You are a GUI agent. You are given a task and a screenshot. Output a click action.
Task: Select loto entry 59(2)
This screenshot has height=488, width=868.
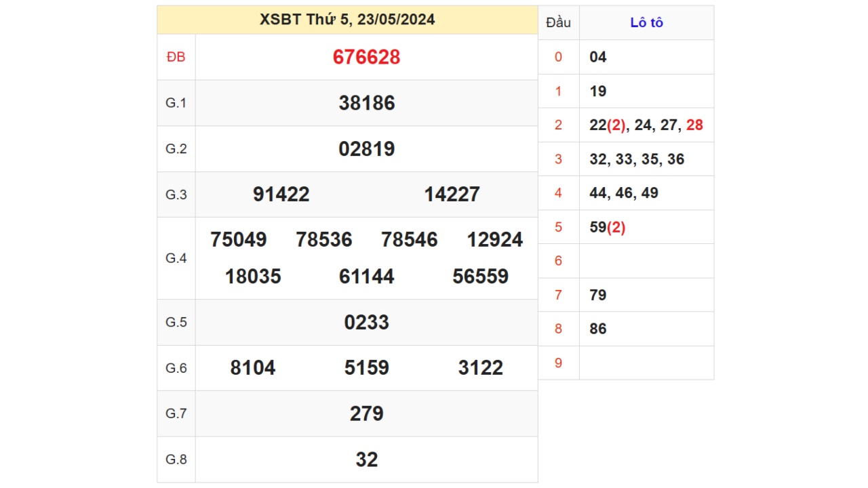coord(608,227)
